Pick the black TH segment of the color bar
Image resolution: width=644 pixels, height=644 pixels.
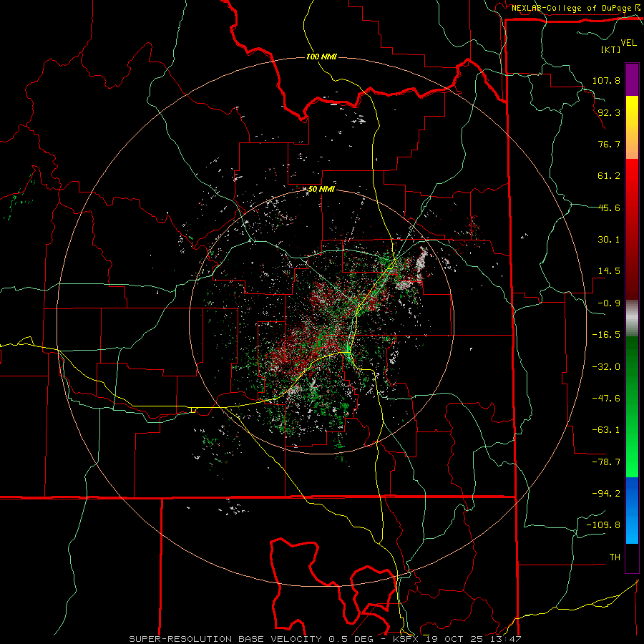point(632,558)
